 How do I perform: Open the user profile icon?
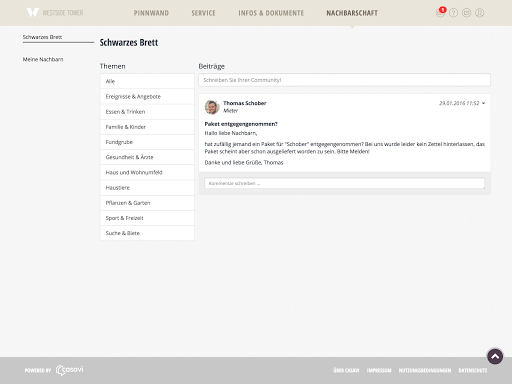point(479,13)
